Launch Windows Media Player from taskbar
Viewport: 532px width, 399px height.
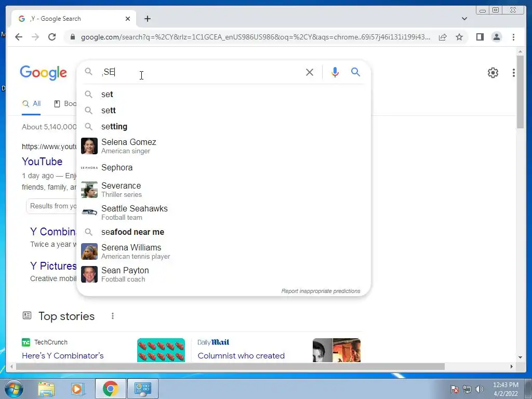[x=77, y=389]
